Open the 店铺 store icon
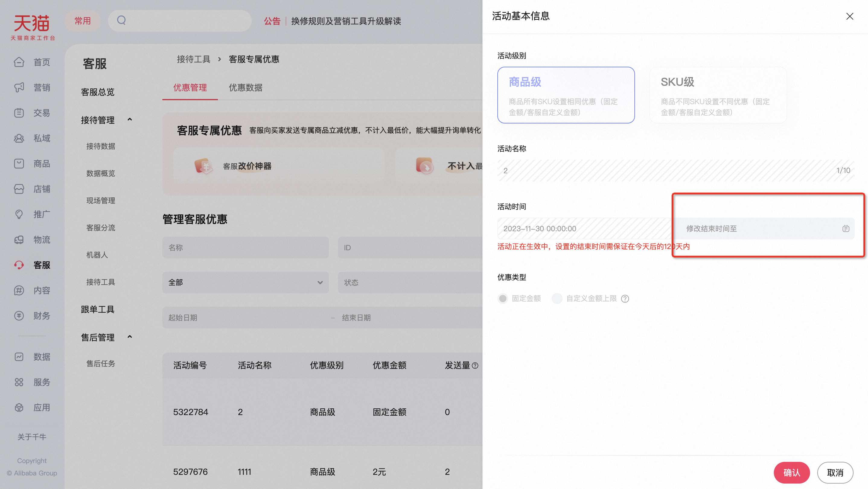 (x=19, y=189)
